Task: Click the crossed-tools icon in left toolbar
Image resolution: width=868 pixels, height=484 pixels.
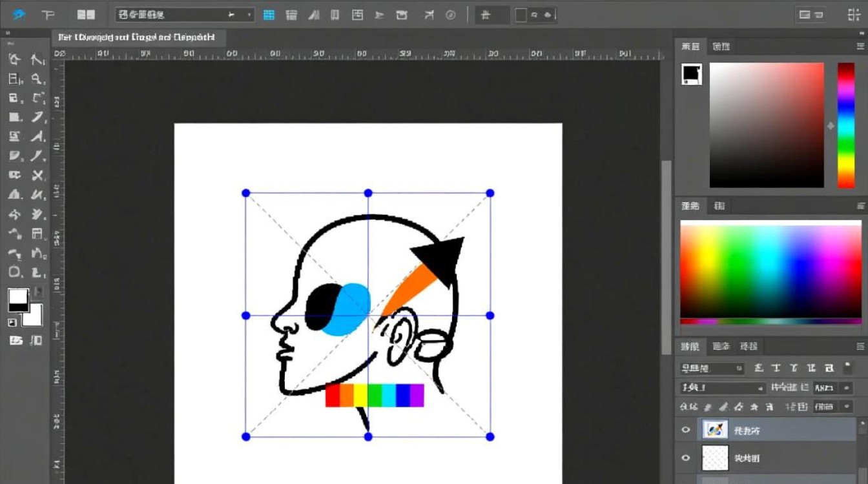Action: pos(37,175)
